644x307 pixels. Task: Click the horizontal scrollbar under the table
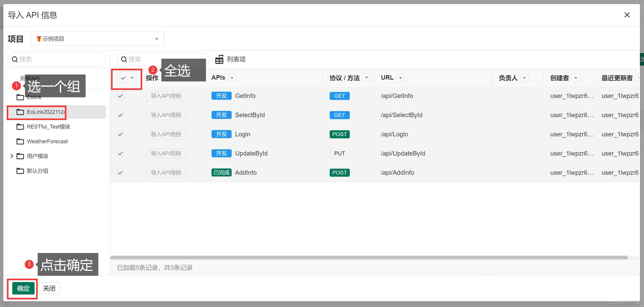pos(369,257)
